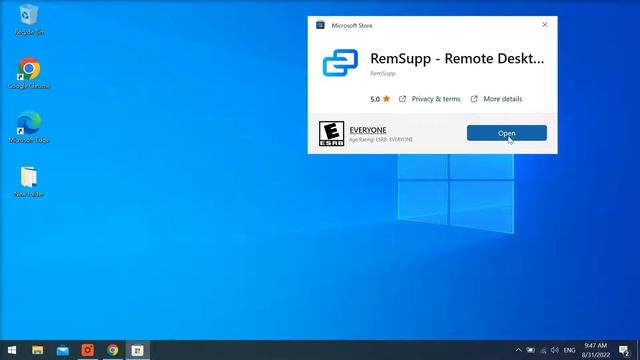The image size is (640, 360).
Task: Open the Mail app from taskbar
Action: [62, 350]
